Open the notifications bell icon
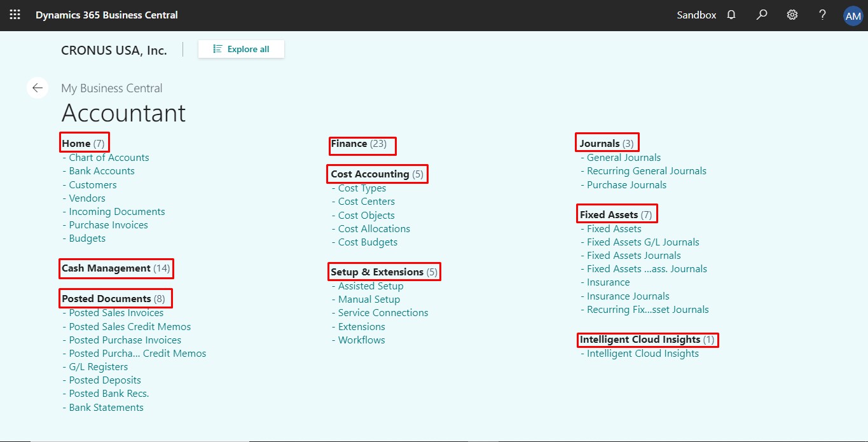Viewport: 868px width, 442px height. coord(731,15)
